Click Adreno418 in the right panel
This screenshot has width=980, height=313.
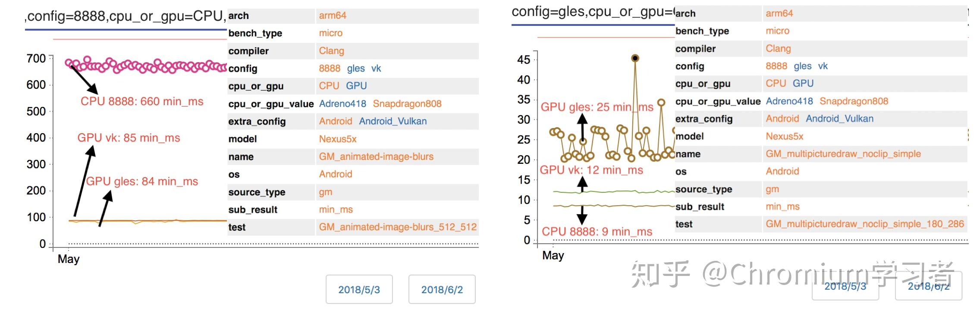click(789, 101)
